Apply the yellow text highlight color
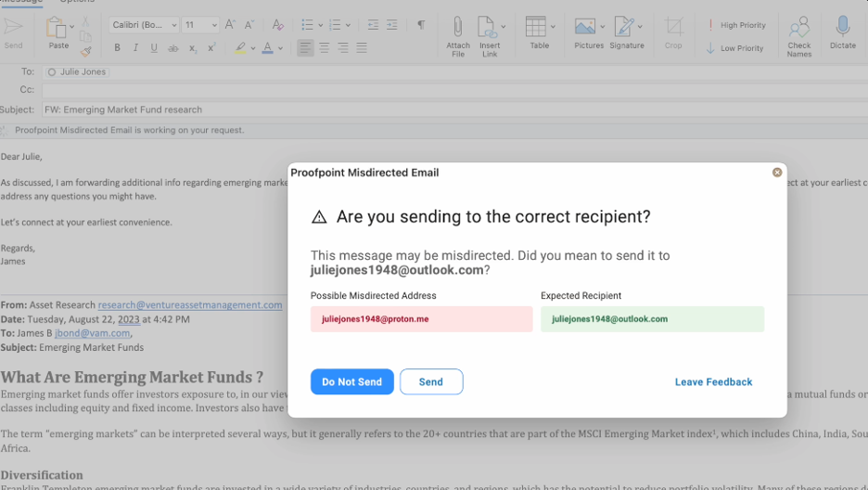The width and height of the screenshot is (868, 490). 240,48
